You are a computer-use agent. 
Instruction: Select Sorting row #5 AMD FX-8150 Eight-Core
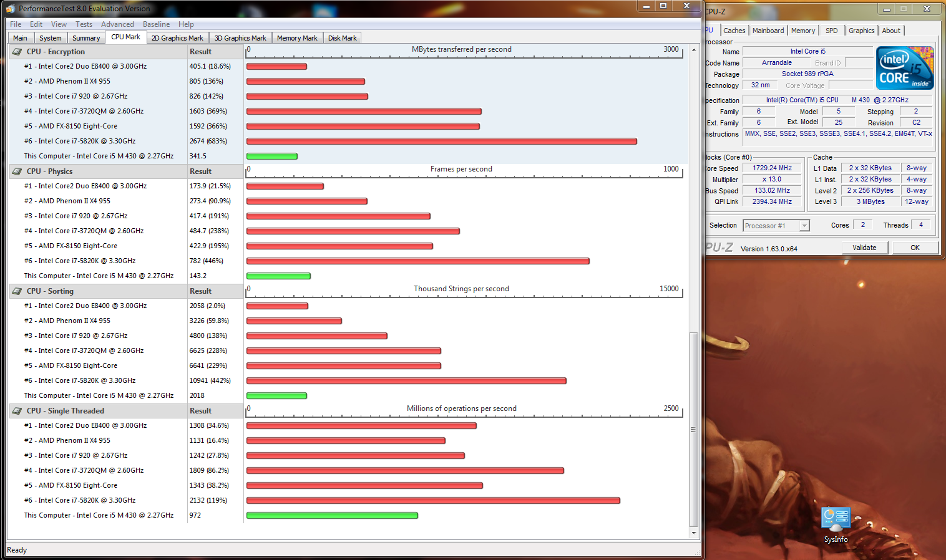(x=126, y=365)
